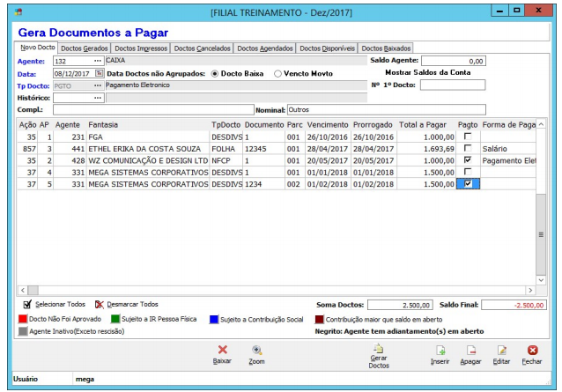Switch to Novo Docto tab
Viewport: 562px width, 392px height.
click(38, 48)
